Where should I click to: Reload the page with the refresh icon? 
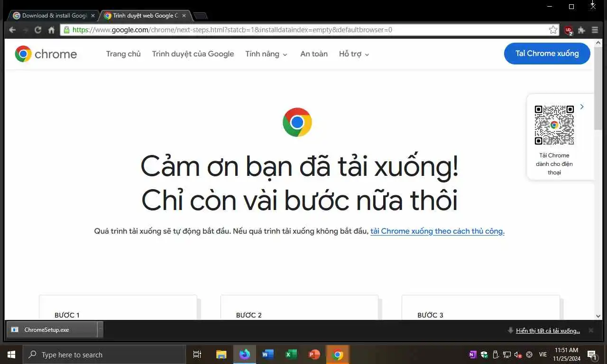pos(38,30)
